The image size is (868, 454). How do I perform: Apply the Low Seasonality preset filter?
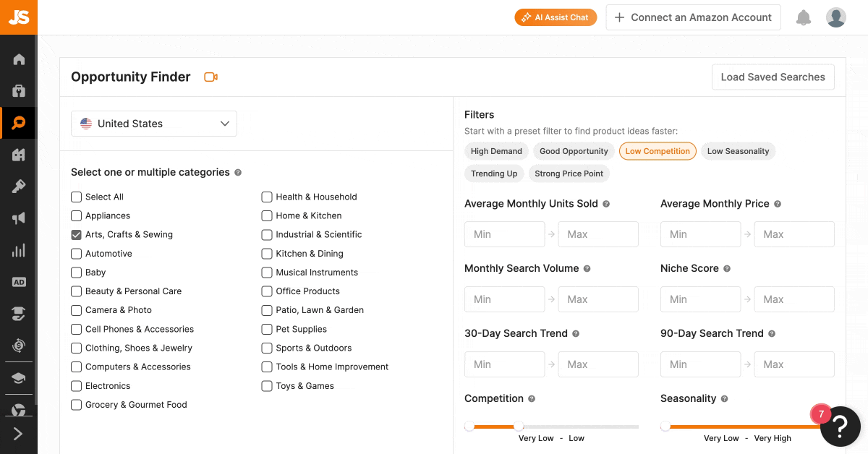pos(739,151)
